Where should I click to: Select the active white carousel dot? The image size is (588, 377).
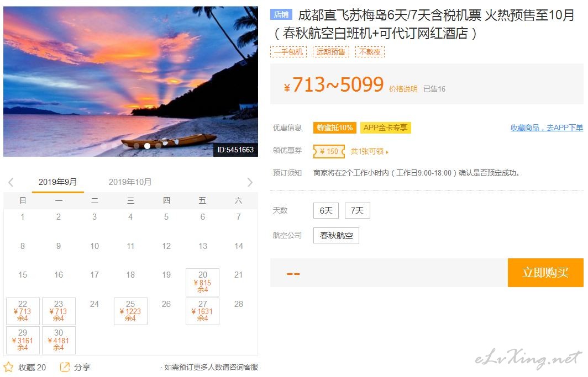[x=148, y=146]
